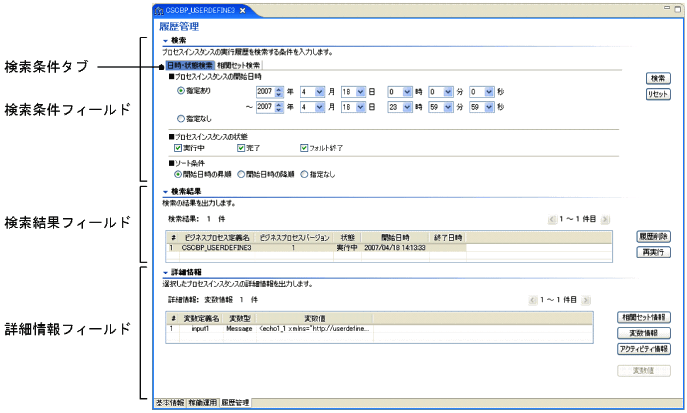Uncheck the 完了 status checkbox
Image resolution: width=687 pixels, height=413 pixels.
241,148
